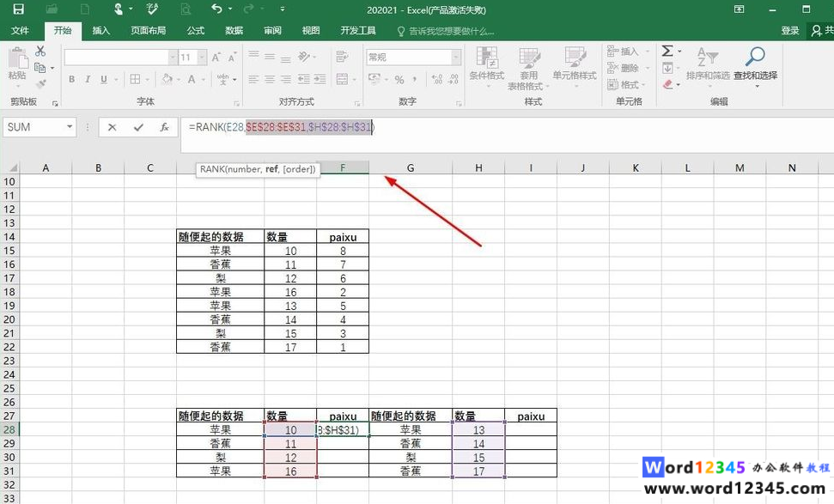Select cell F15 containing value 8
The width and height of the screenshot is (834, 504).
click(343, 251)
